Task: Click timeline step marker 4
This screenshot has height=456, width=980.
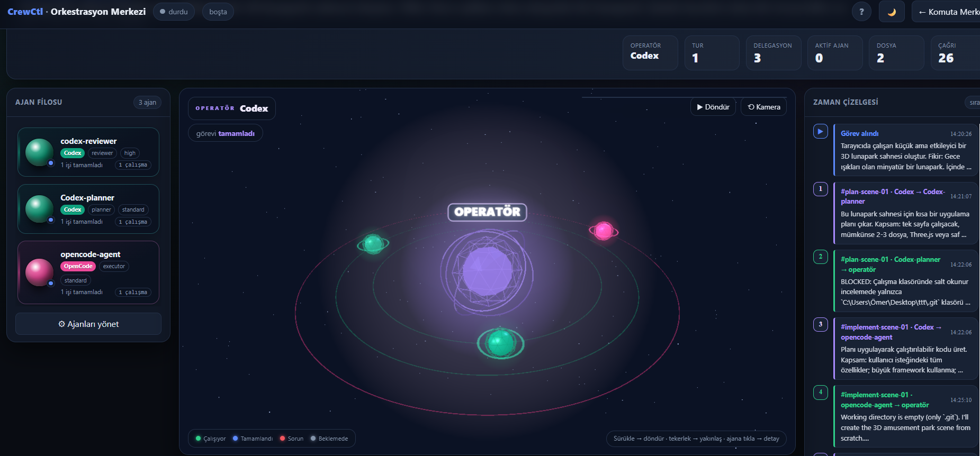Action: 821,392
